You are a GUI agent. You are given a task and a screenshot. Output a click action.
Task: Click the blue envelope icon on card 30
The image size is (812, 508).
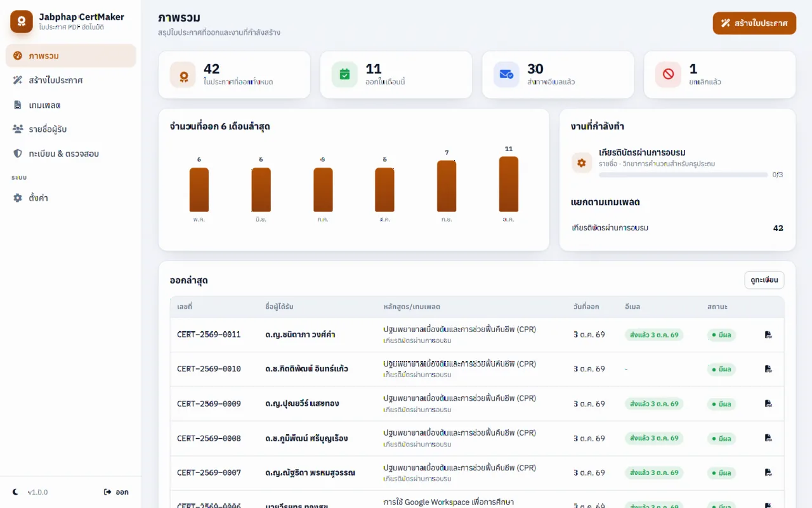pyautogui.click(x=506, y=75)
